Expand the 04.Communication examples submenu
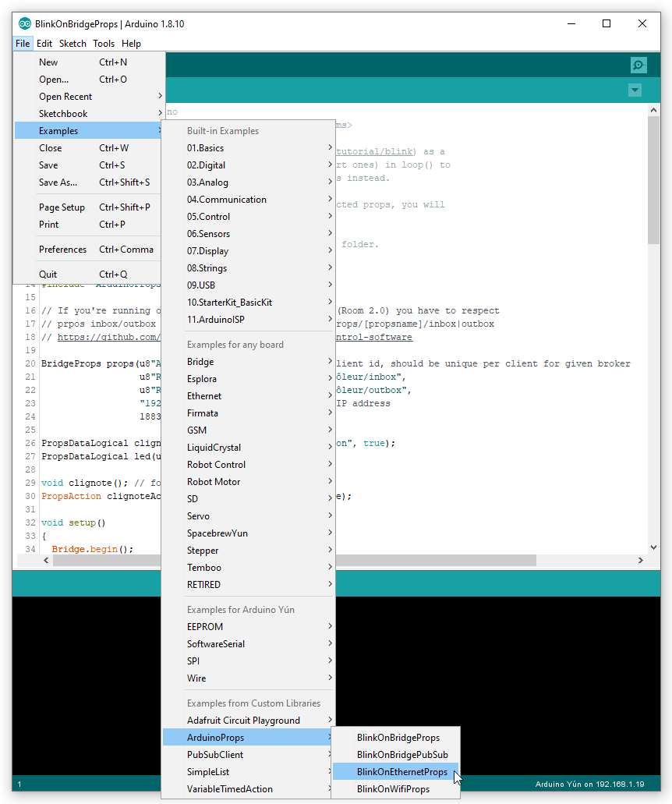672x804 pixels. pyautogui.click(x=249, y=200)
